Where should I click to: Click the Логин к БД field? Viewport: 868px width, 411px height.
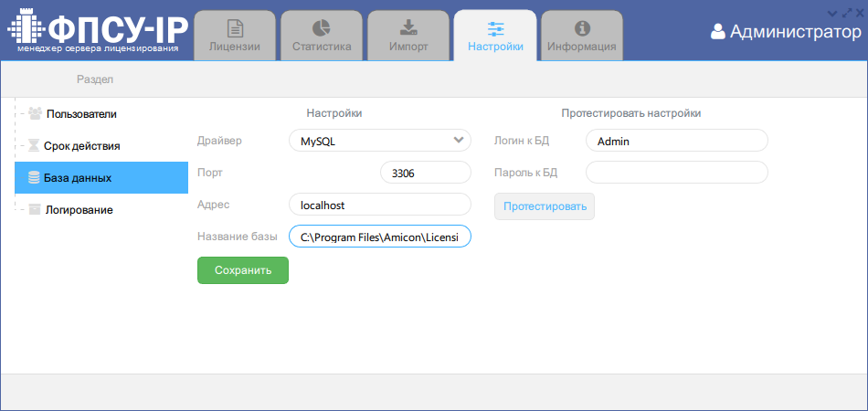coord(676,141)
